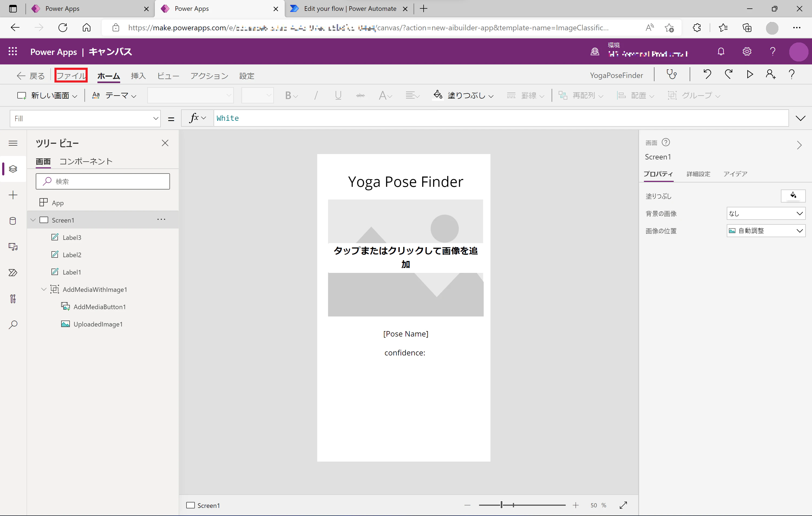
Task: Click the Undo arrow icon
Action: (707, 74)
